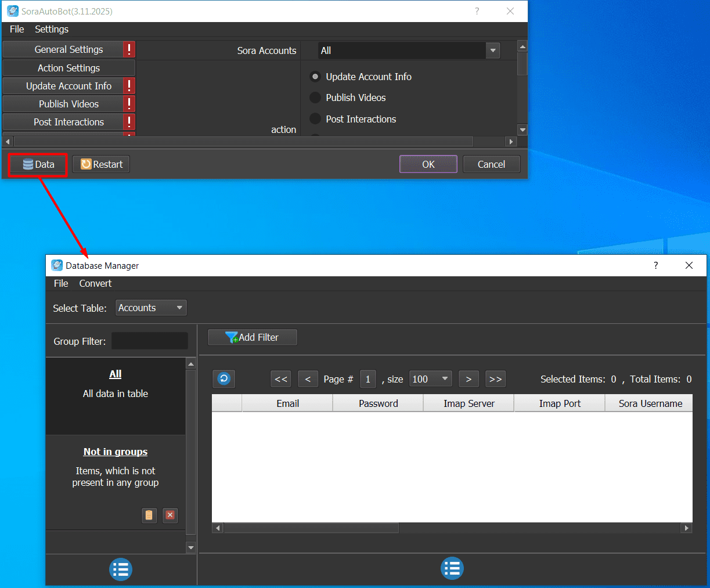Select the Post Interactions radio option
The image size is (710, 588).
point(315,119)
